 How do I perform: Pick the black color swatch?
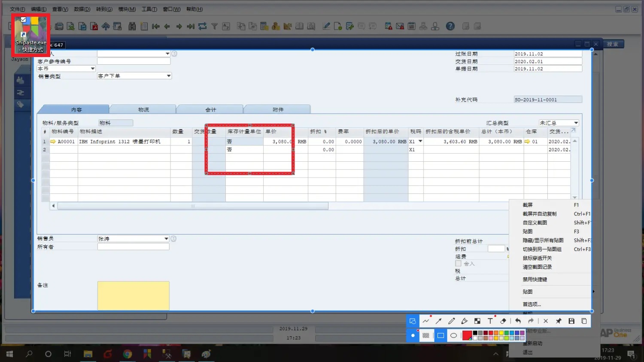pyautogui.click(x=475, y=333)
